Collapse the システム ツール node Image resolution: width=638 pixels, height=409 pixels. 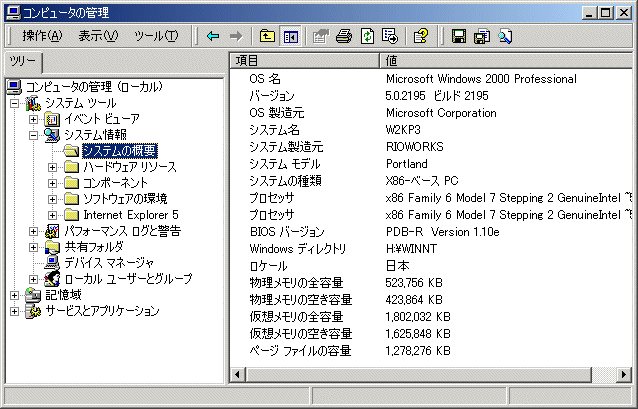click(x=14, y=103)
